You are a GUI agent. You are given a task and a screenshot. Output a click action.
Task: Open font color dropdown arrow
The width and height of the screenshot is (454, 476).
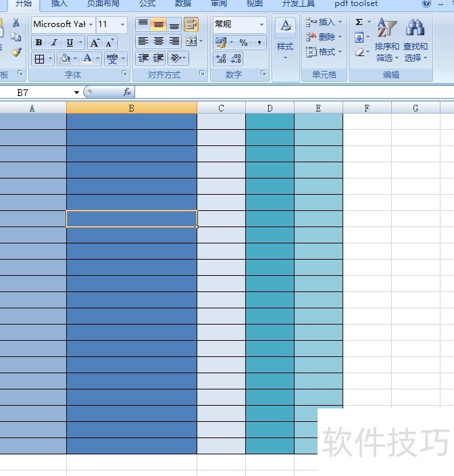[x=98, y=59]
